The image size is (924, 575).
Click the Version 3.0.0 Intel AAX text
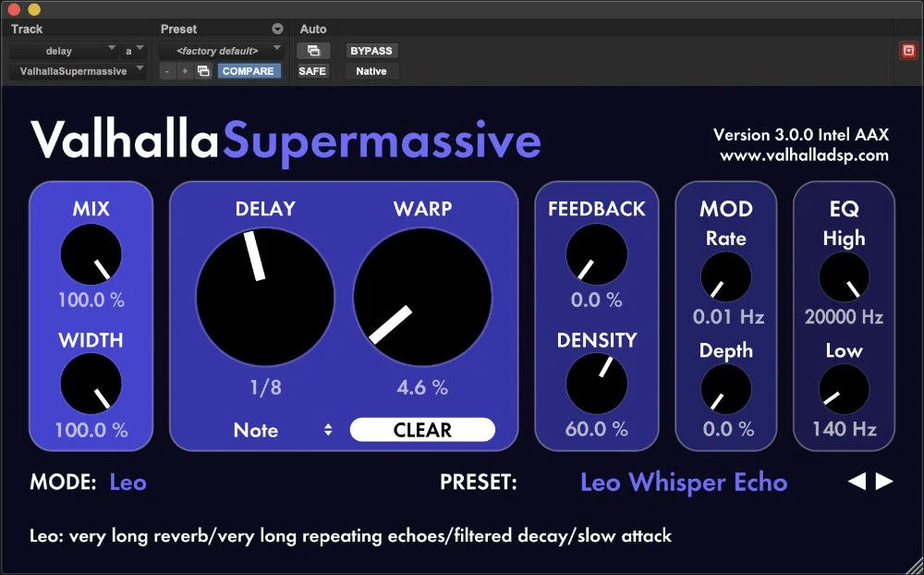801,134
